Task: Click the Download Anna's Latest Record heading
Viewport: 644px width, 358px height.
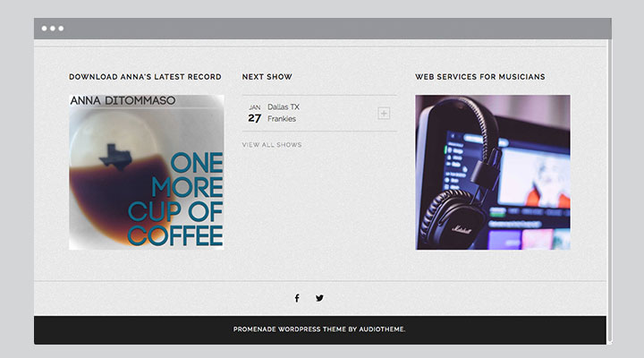Action: tap(145, 77)
